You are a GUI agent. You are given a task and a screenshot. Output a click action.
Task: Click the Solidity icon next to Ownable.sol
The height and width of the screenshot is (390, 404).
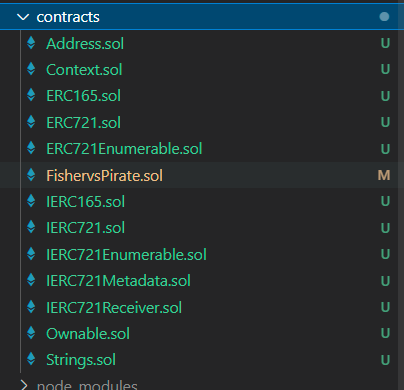pos(31,333)
